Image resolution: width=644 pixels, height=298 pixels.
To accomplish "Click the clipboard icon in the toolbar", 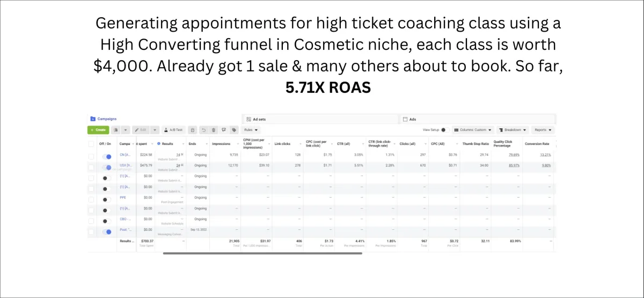I will 193,130.
